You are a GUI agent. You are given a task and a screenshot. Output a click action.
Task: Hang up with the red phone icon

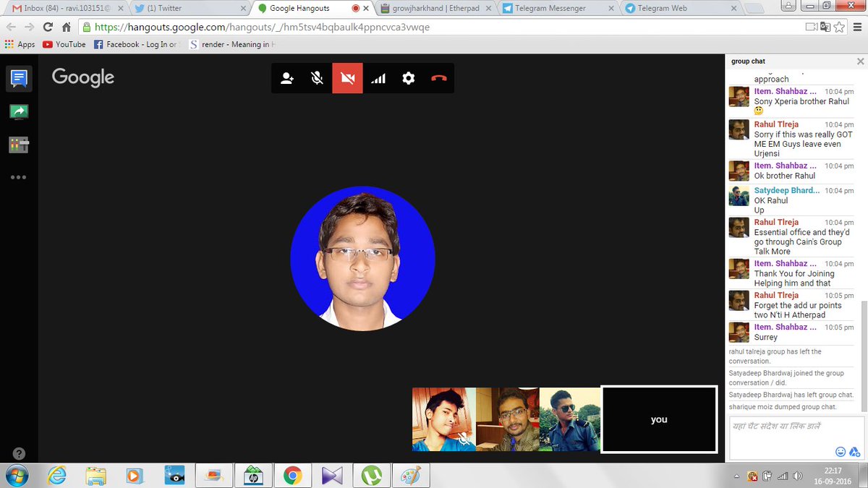439,78
